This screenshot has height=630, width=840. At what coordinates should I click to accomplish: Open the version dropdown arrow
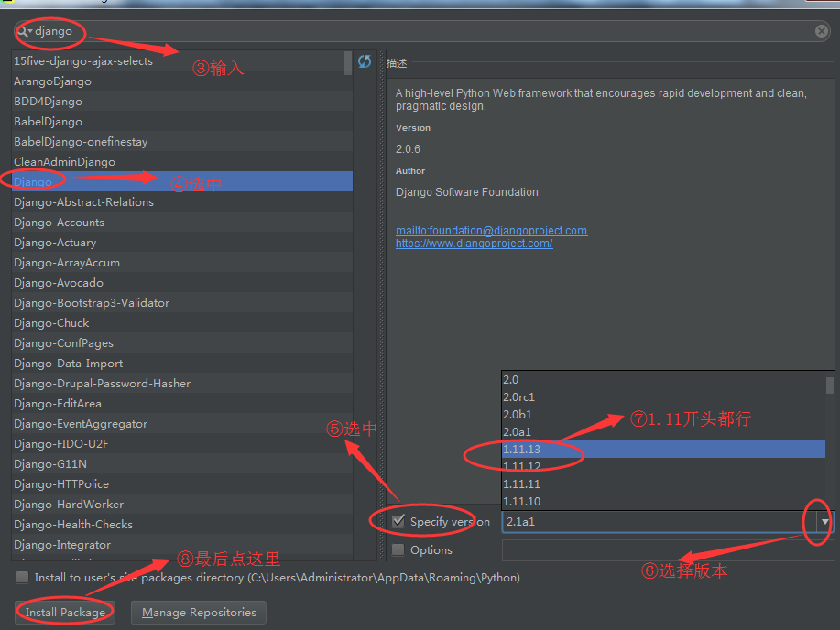pyautogui.click(x=825, y=521)
